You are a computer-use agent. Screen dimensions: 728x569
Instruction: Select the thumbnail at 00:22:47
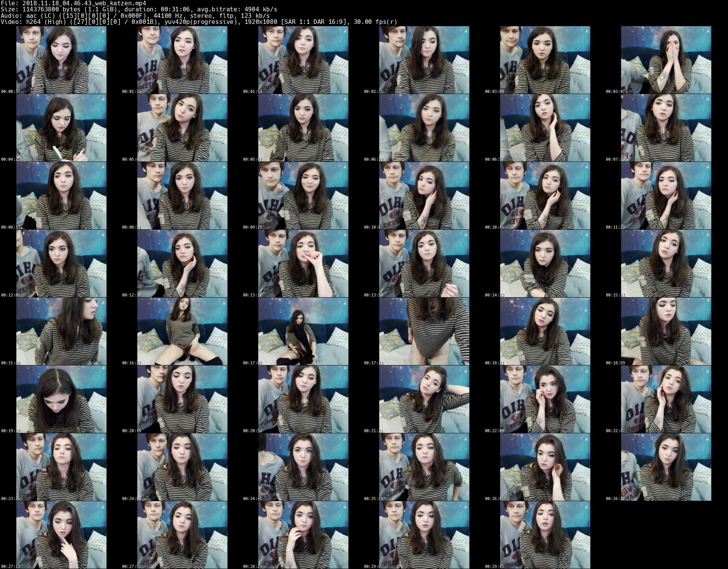(x=666, y=399)
